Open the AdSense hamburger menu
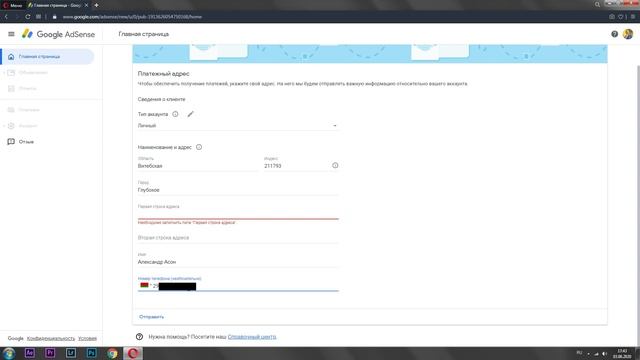Image resolution: width=640 pixels, height=360 pixels. point(11,34)
